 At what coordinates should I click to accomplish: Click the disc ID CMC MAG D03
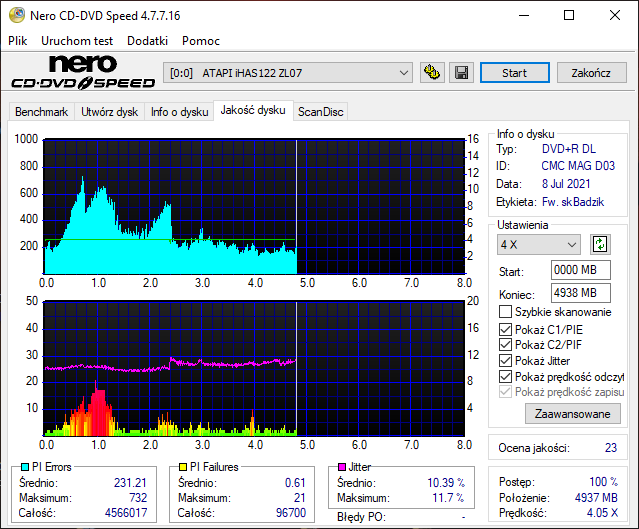click(578, 166)
